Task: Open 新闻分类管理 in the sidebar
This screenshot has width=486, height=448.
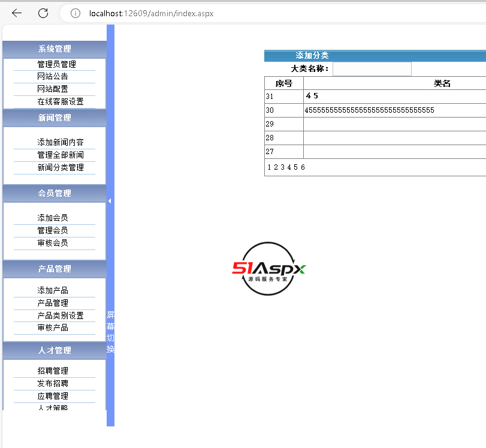Action: [x=61, y=167]
